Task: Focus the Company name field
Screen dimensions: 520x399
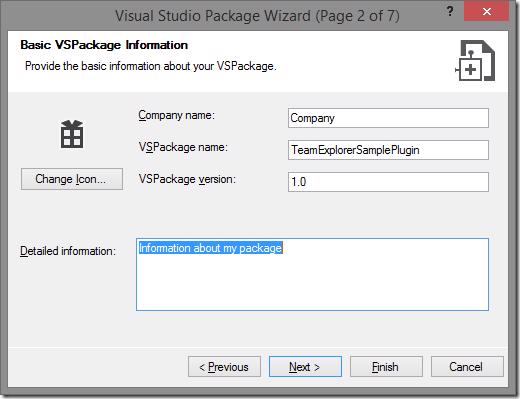Action: pyautogui.click(x=388, y=118)
